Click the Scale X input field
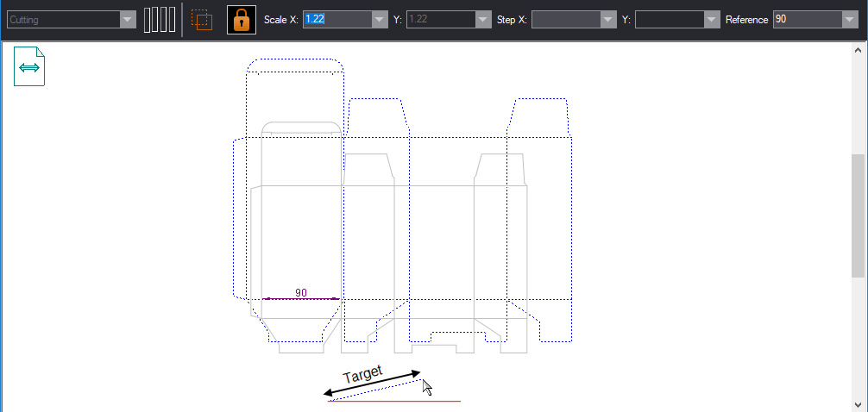The width and height of the screenshot is (868, 412). [337, 19]
